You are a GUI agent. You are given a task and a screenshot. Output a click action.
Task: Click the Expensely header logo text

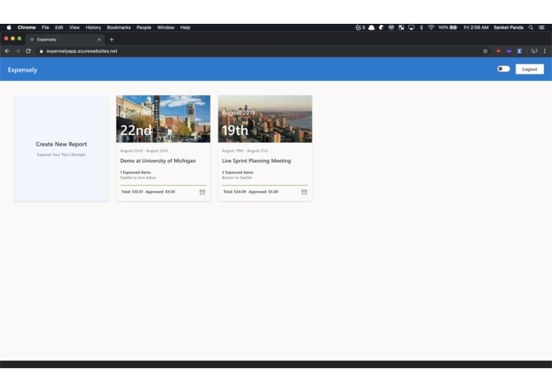(22, 70)
